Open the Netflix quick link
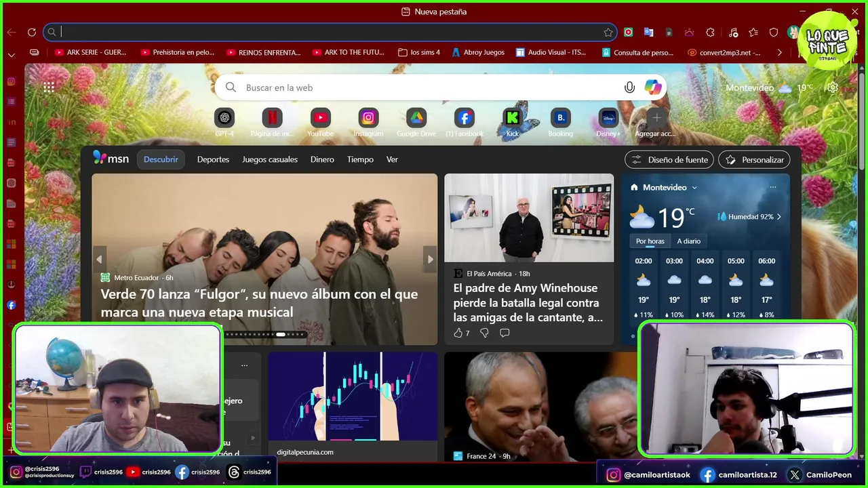The image size is (868, 488). coord(272,118)
